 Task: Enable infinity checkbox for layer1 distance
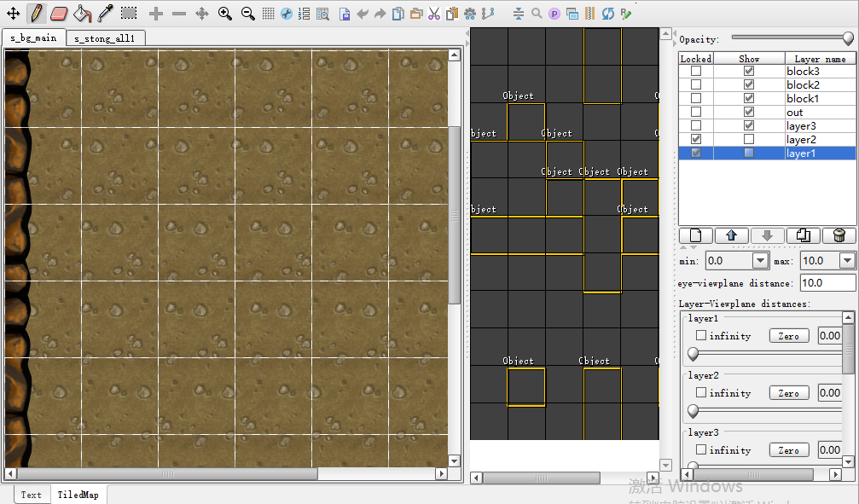pos(701,335)
